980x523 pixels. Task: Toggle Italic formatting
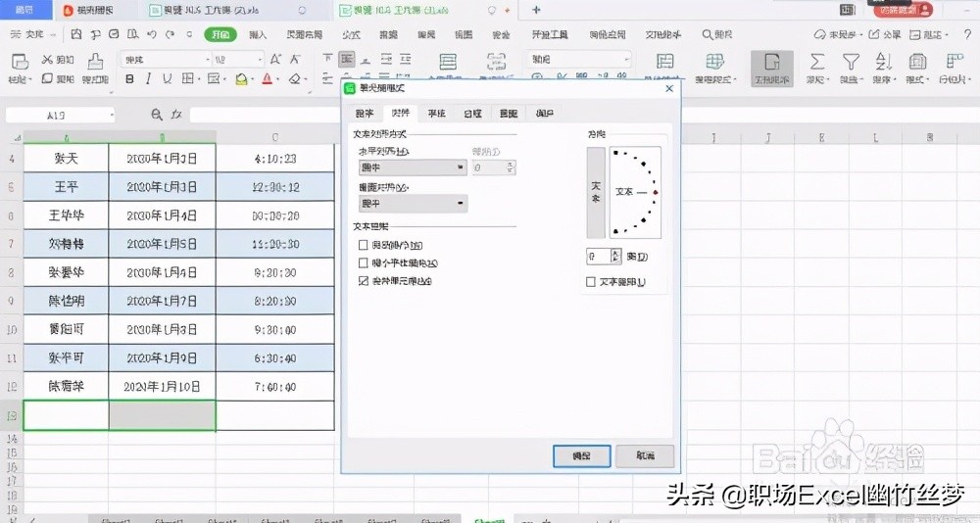(148, 78)
